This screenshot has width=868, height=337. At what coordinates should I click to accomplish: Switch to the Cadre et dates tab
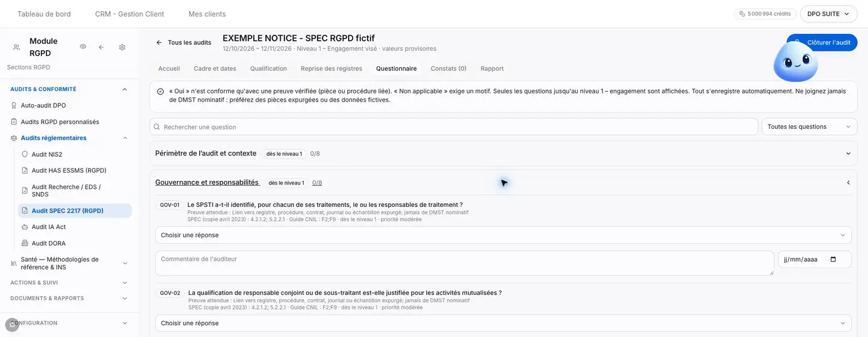[215, 69]
